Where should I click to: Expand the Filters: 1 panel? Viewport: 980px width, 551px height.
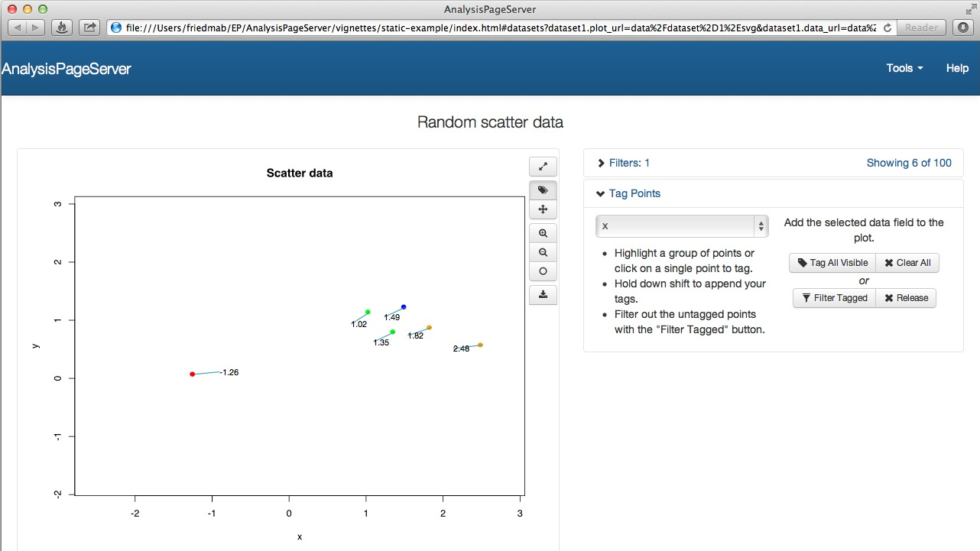pos(624,163)
